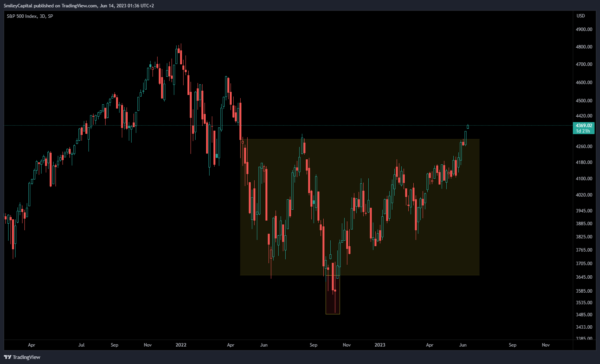
Task: Click the 4260.00 price axis label
Action: coord(584,147)
